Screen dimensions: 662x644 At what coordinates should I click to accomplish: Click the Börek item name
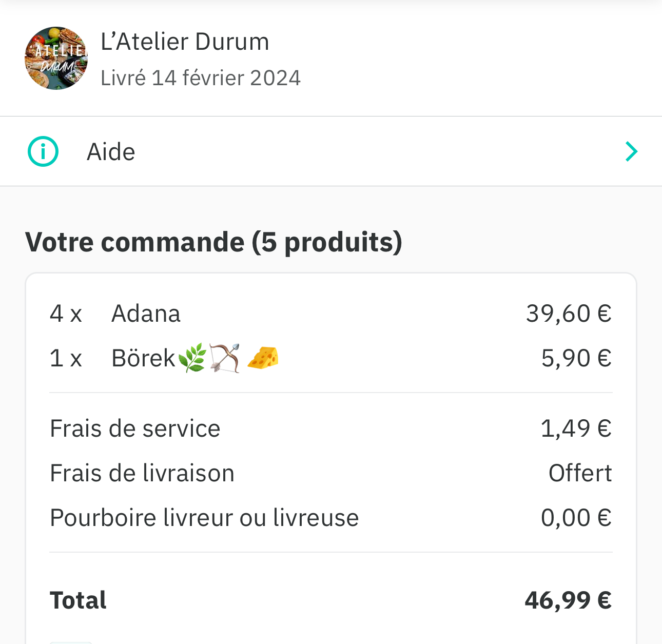[x=143, y=358]
